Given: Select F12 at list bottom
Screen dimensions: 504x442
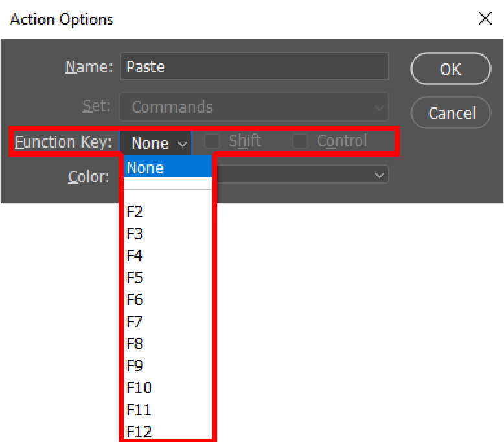Looking at the screenshot, I should pos(168,432).
